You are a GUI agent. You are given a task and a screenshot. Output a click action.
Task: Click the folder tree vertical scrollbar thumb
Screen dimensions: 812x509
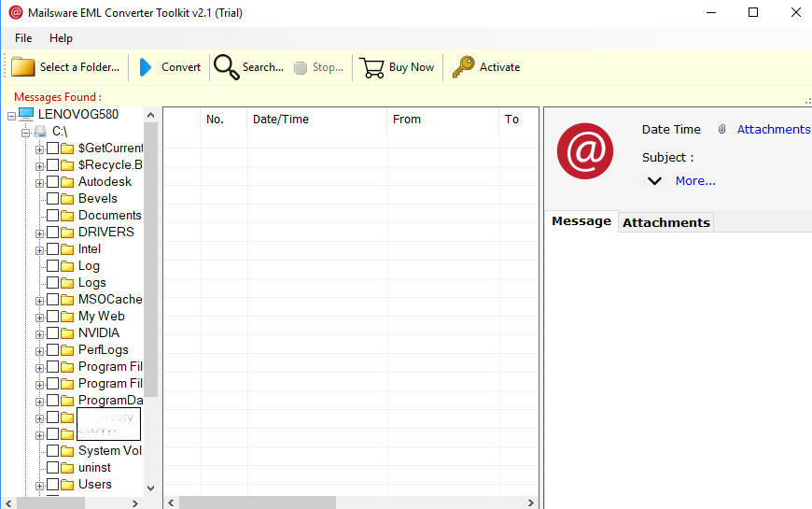point(150,260)
